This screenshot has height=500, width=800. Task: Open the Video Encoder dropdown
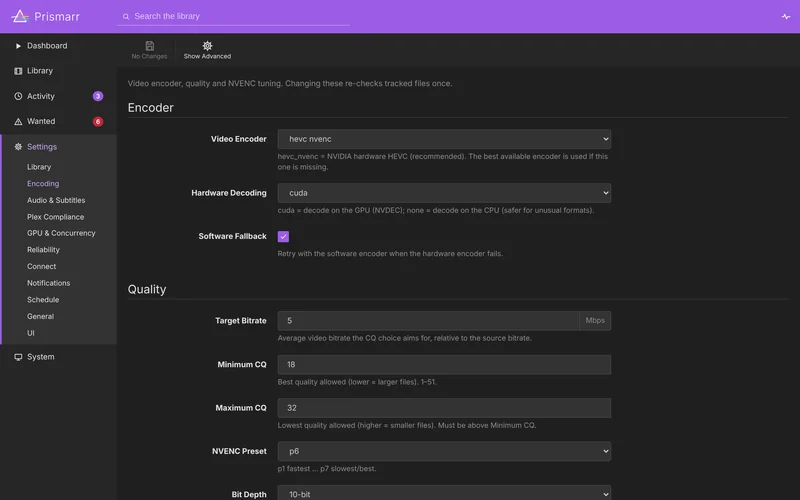[444, 139]
